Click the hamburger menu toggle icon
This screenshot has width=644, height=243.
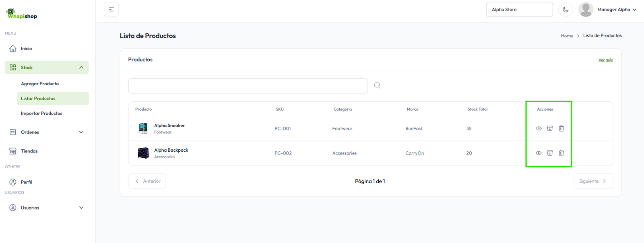coord(111,10)
